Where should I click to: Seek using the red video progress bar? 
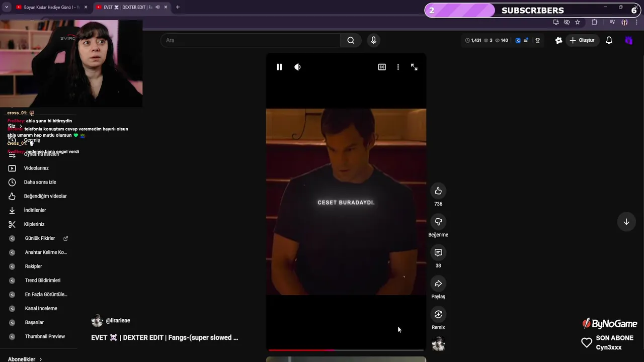[346, 350]
